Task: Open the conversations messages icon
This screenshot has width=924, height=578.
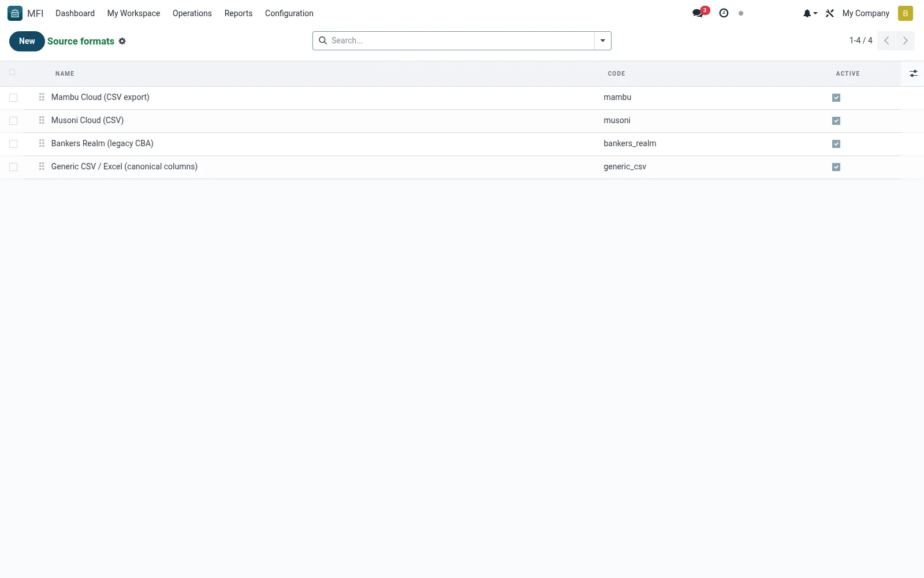Action: 698,13
